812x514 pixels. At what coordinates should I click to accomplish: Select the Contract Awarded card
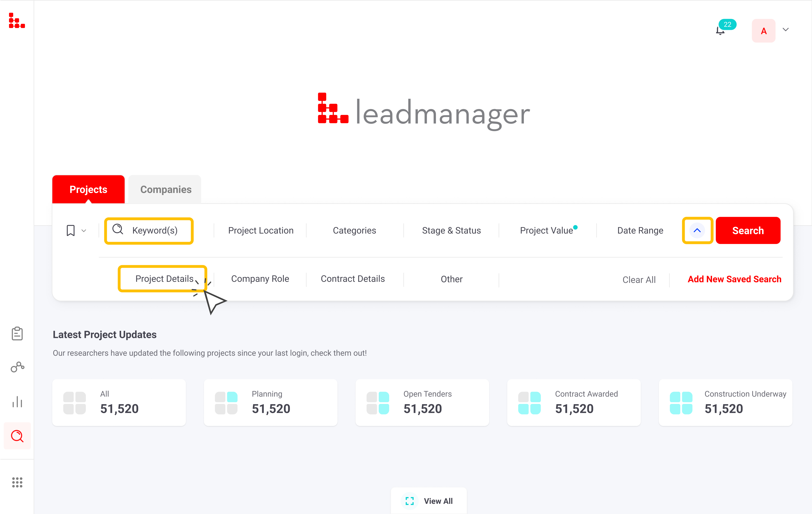pyautogui.click(x=574, y=402)
